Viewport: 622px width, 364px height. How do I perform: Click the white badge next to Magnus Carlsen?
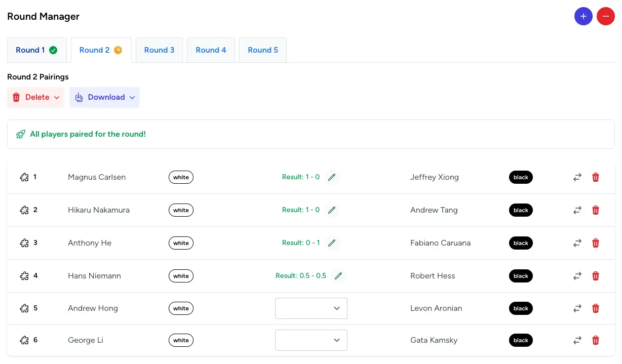(181, 177)
